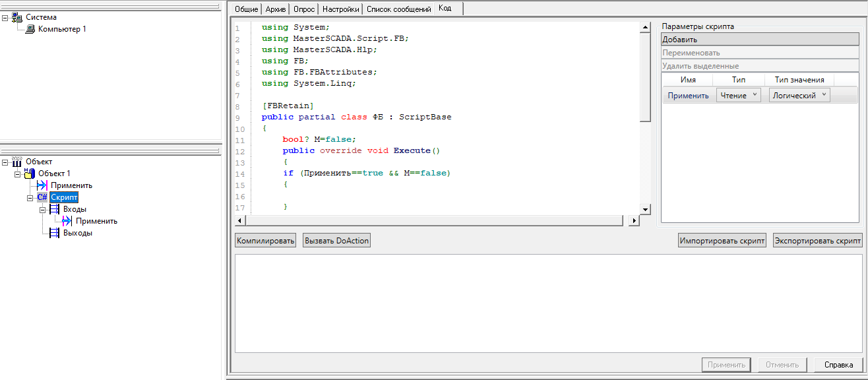Click the Имя column header

coord(688,80)
